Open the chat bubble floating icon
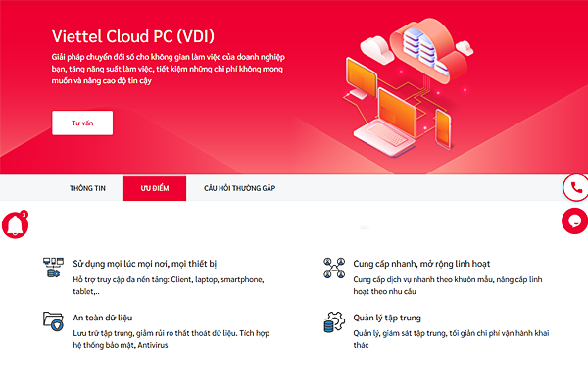 coord(575,220)
